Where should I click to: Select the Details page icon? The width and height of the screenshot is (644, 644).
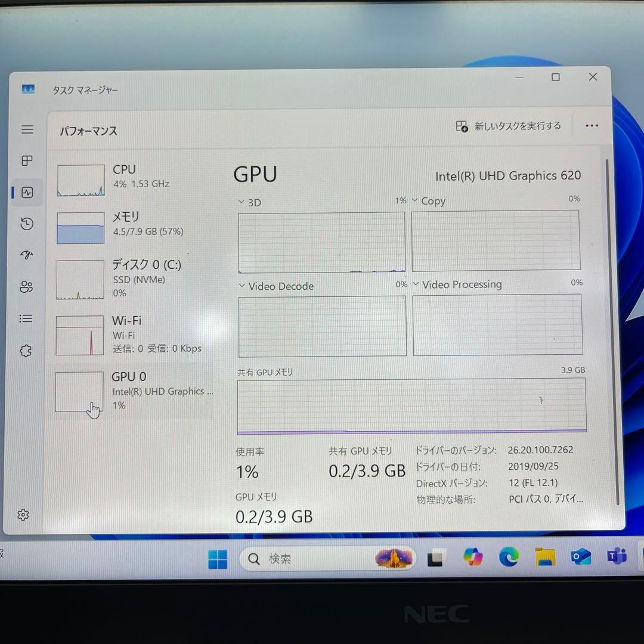coord(26,318)
